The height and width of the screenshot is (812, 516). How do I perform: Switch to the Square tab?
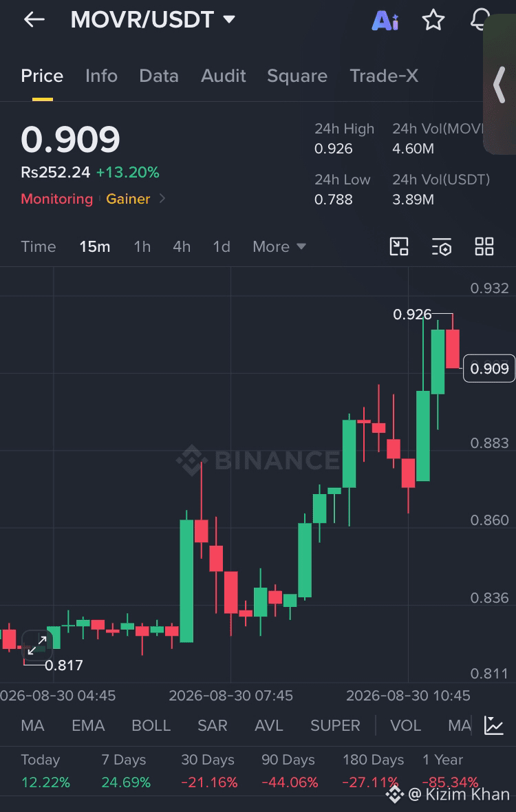click(297, 76)
